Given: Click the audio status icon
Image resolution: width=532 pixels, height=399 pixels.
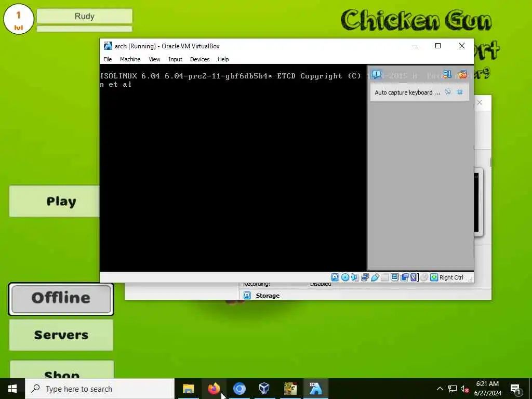Looking at the screenshot, I should click(x=355, y=277).
